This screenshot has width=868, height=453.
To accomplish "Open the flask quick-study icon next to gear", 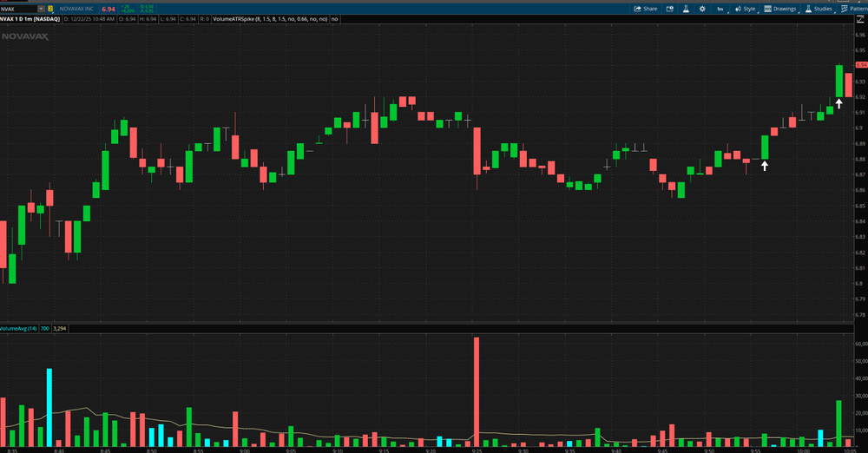I will (x=686, y=9).
